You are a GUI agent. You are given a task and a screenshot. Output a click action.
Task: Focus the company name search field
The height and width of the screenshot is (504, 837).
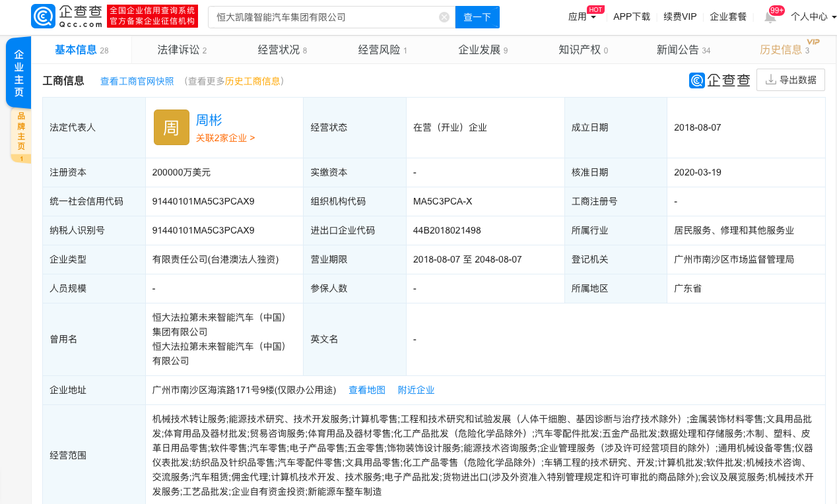click(323, 17)
